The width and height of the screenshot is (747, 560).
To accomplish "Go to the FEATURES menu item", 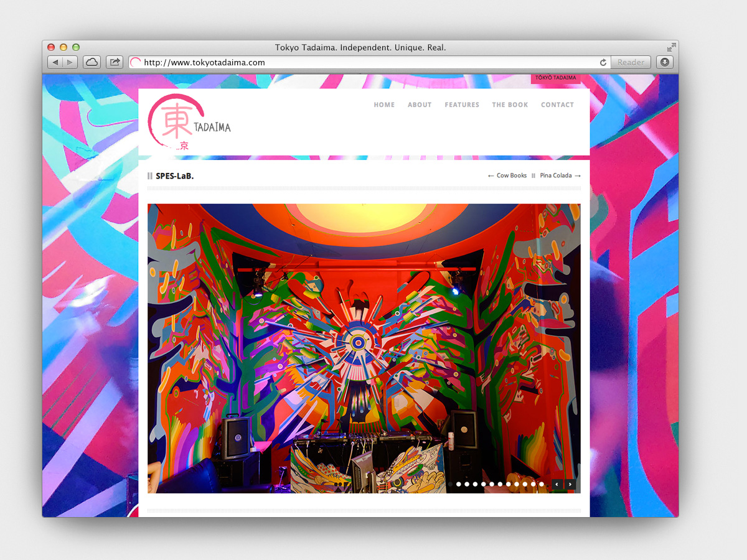I will coord(462,105).
